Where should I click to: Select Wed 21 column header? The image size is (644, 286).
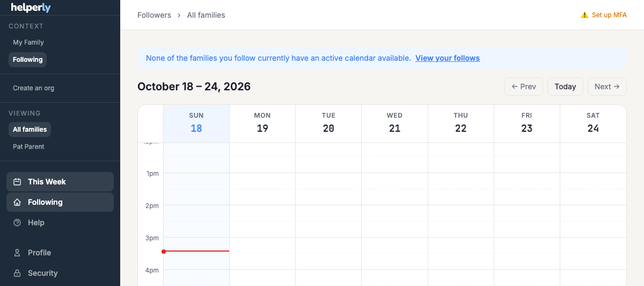click(394, 124)
